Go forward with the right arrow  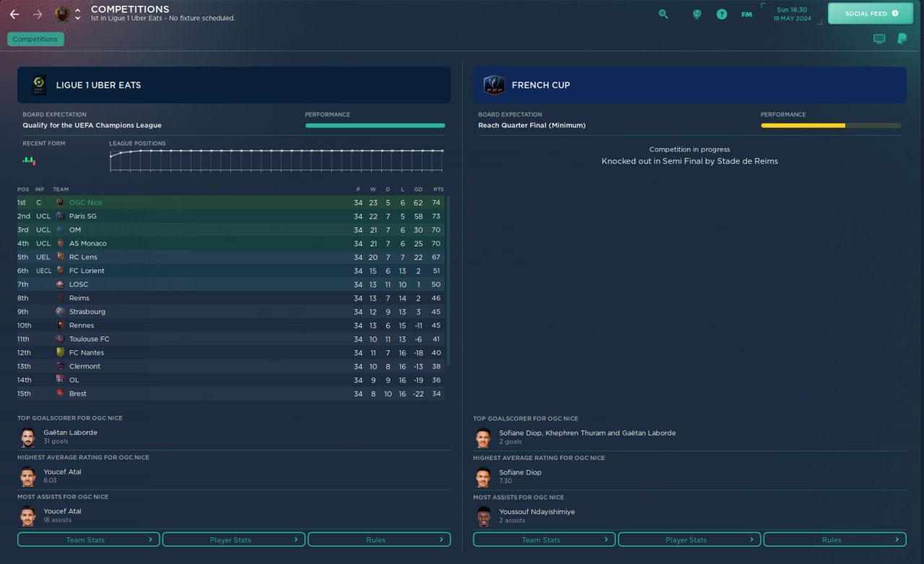click(x=38, y=14)
